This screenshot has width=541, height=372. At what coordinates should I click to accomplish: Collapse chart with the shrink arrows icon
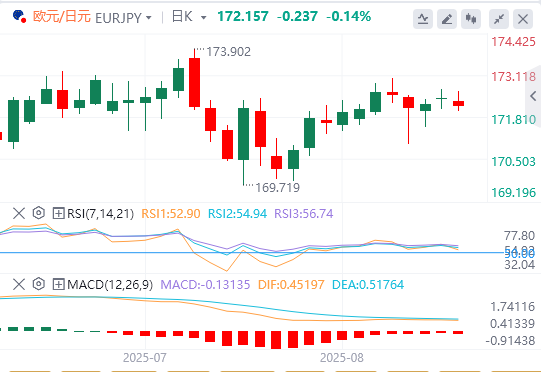[x=499, y=19]
